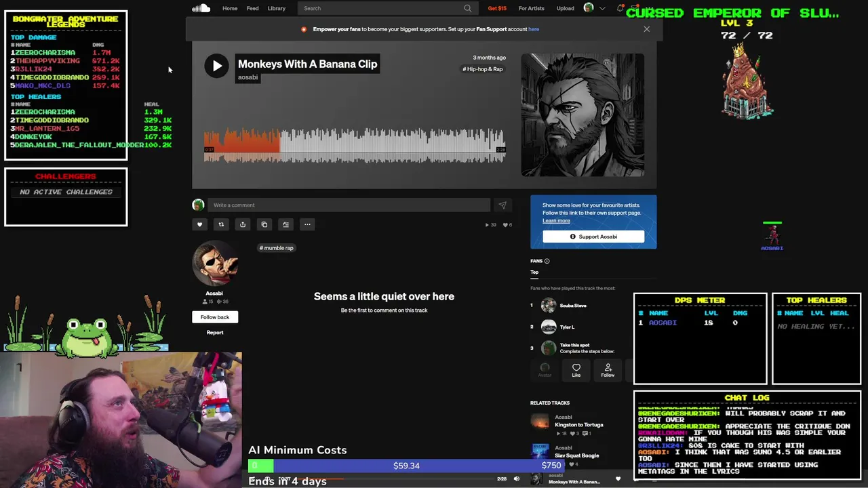Repost the track

click(x=221, y=224)
